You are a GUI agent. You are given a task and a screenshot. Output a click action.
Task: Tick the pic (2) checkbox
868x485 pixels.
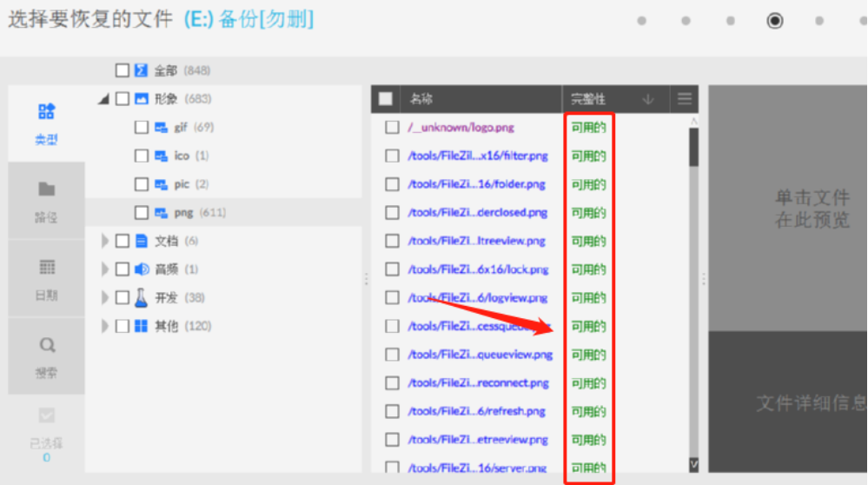tap(142, 183)
